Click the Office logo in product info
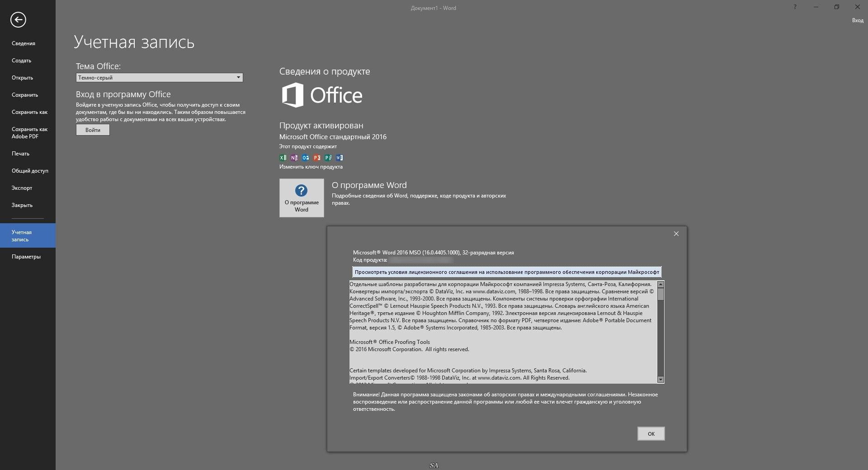868x470 pixels. click(x=322, y=95)
